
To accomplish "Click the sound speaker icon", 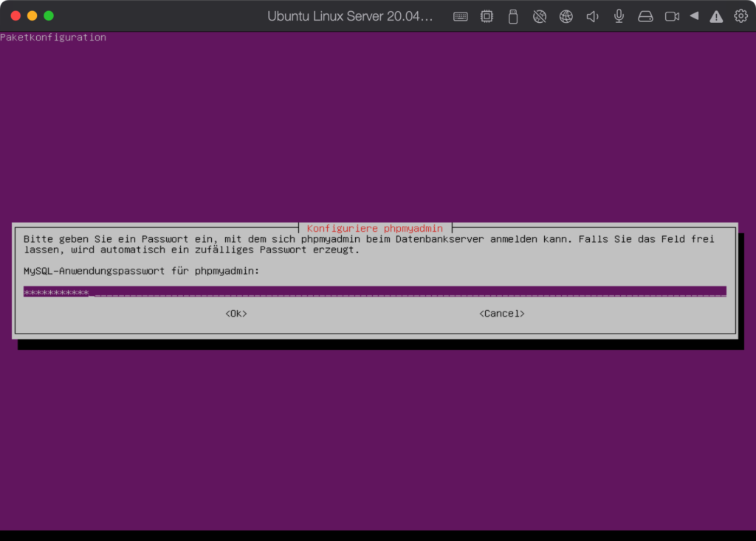I will (593, 16).
